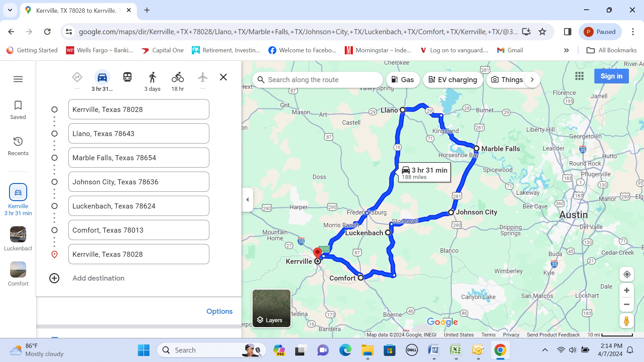The width and height of the screenshot is (644, 362).
Task: Click the Sign in button
Action: point(611,76)
